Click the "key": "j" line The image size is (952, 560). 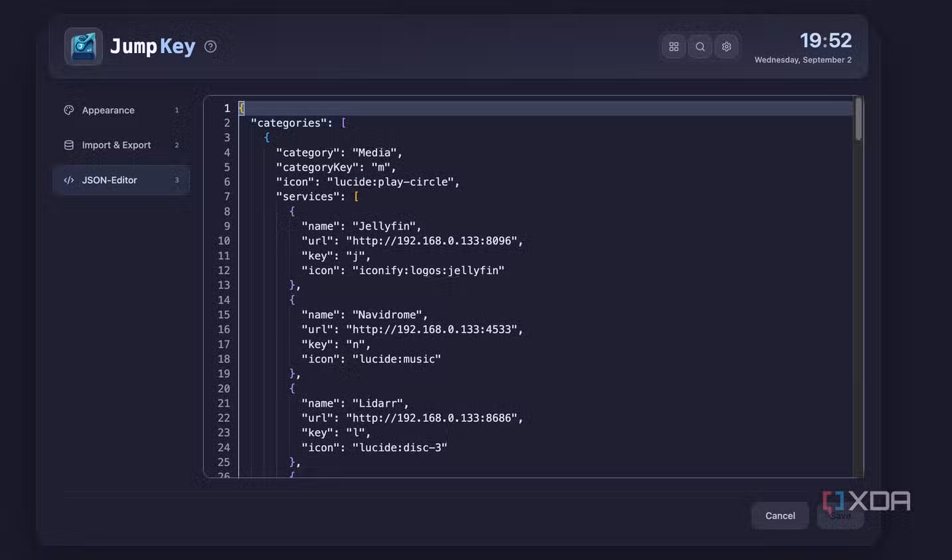[336, 255]
